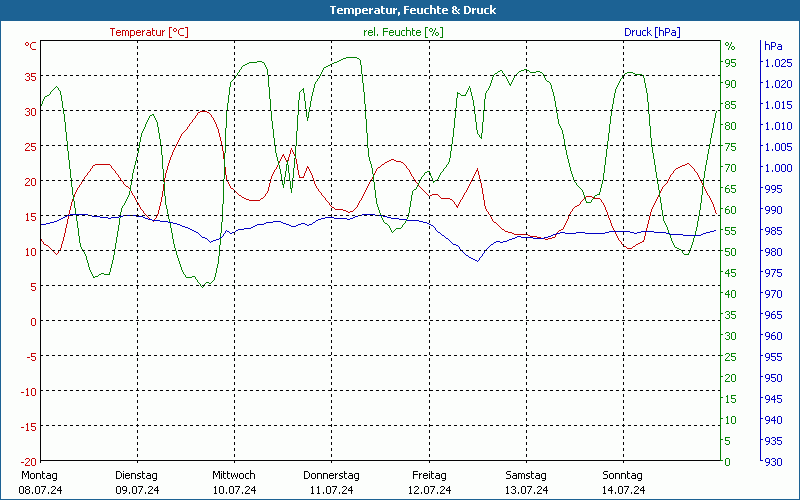Screen dimensions: 800x500
Task: Click the 'Freitag' day label
Action: 429,475
